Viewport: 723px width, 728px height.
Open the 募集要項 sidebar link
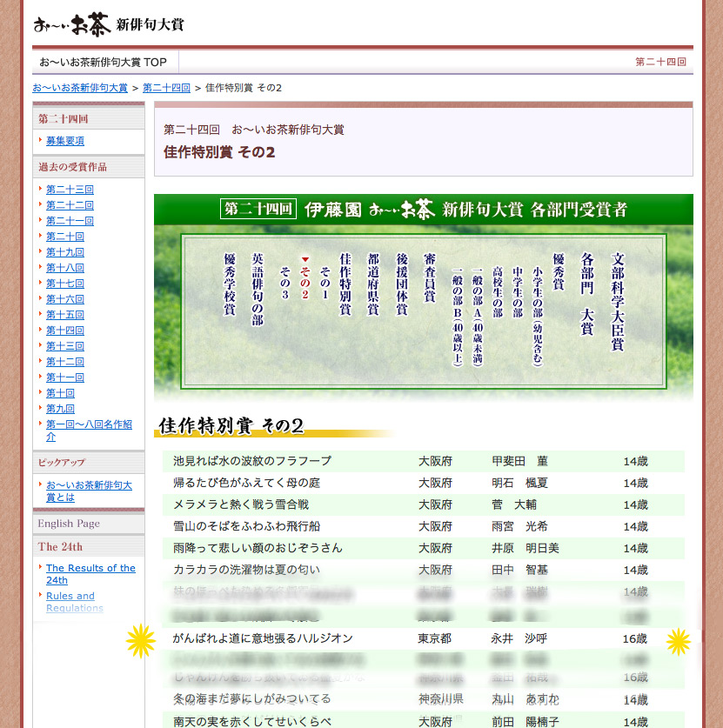click(65, 141)
